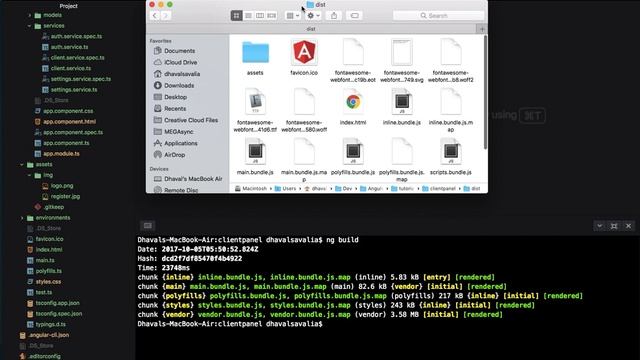Switch Finder to icon view
Screen dimensions: 640x360
(236, 16)
